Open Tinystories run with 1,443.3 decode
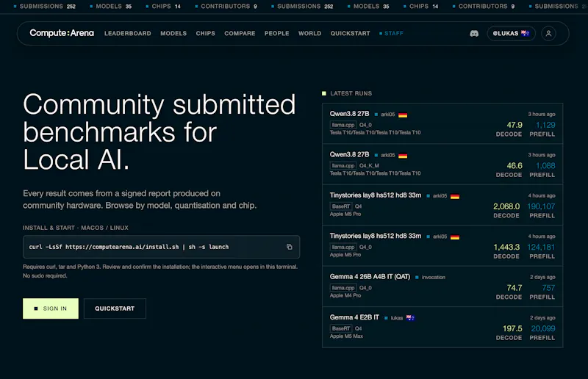The image size is (588, 379). click(442, 246)
